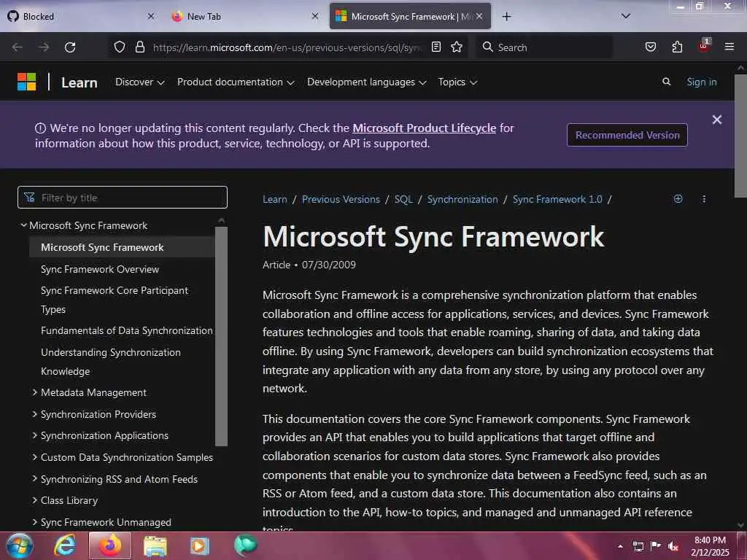The image size is (747, 560).
Task: Click the sidebar table of contents scrollbar
Action: [221, 335]
